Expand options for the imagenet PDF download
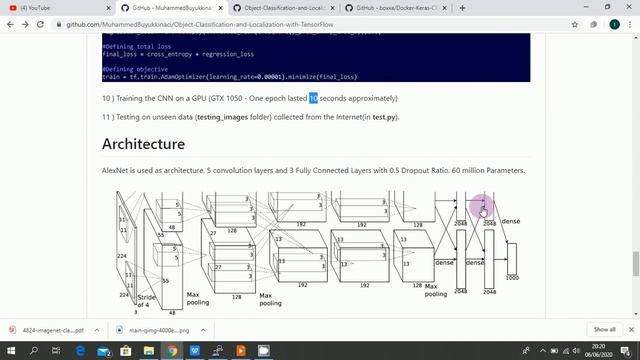This screenshot has height=360, width=640. tap(97, 330)
